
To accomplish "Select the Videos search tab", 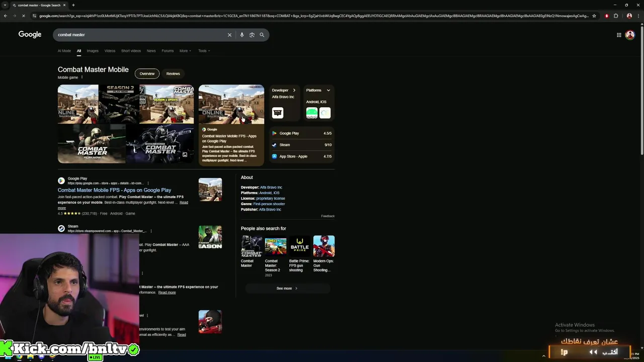I will point(110,51).
